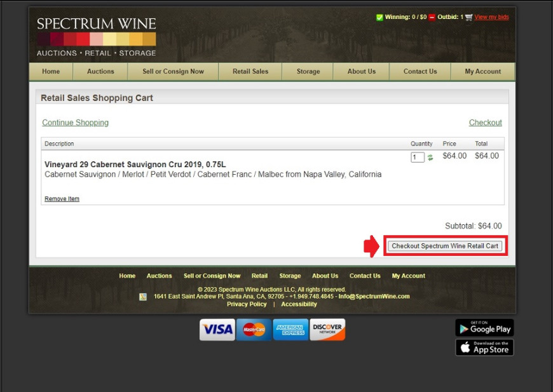Screen dimensions: 553x392
Task: Click Remove Item link
Action: pos(62,199)
